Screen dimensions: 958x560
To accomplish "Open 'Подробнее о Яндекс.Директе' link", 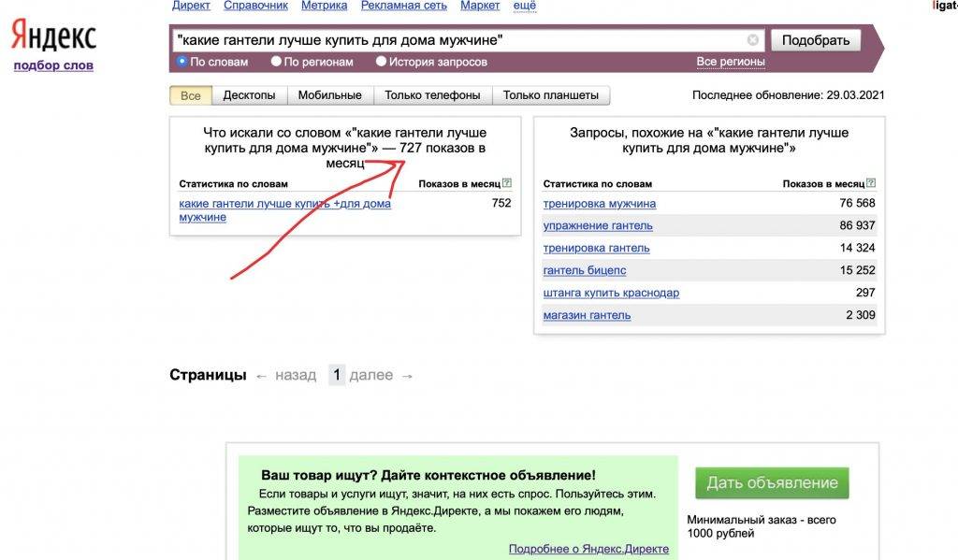I will click(x=588, y=549).
